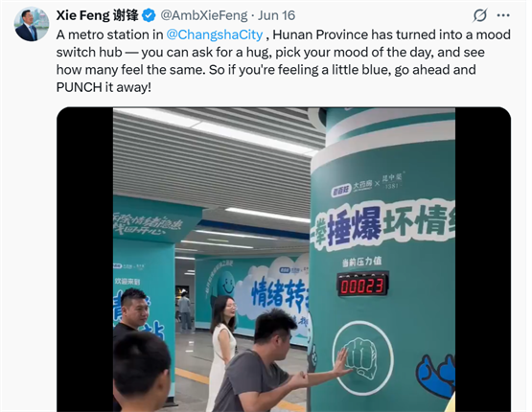Open the @AmbXieFeng handle link
Image resolution: width=532 pixels, height=412 pixels.
[204, 15]
